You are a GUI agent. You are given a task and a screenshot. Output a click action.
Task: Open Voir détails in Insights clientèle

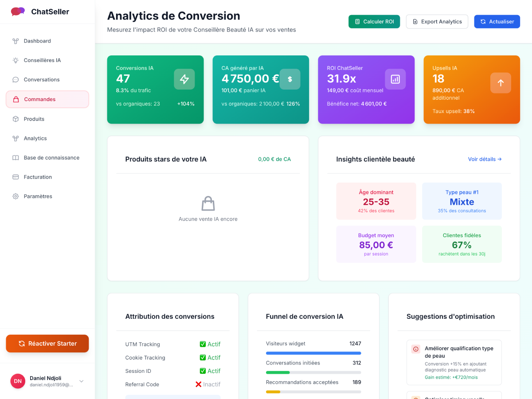click(484, 159)
